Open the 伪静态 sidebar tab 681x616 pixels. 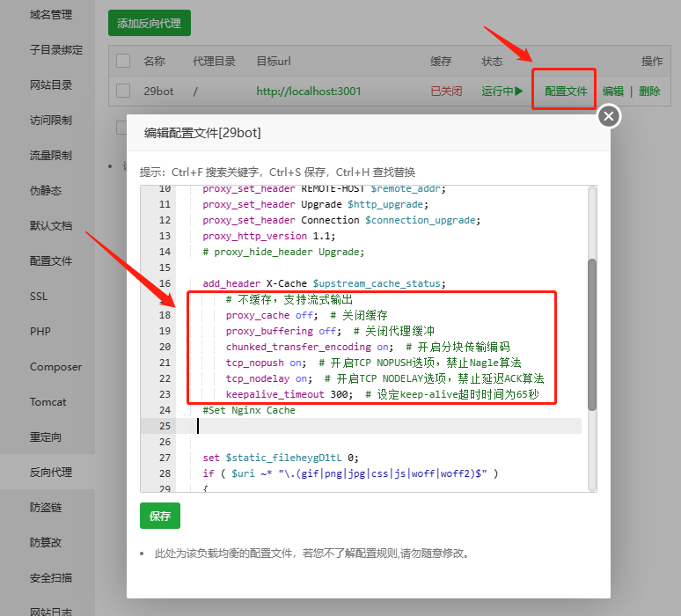coord(46,191)
